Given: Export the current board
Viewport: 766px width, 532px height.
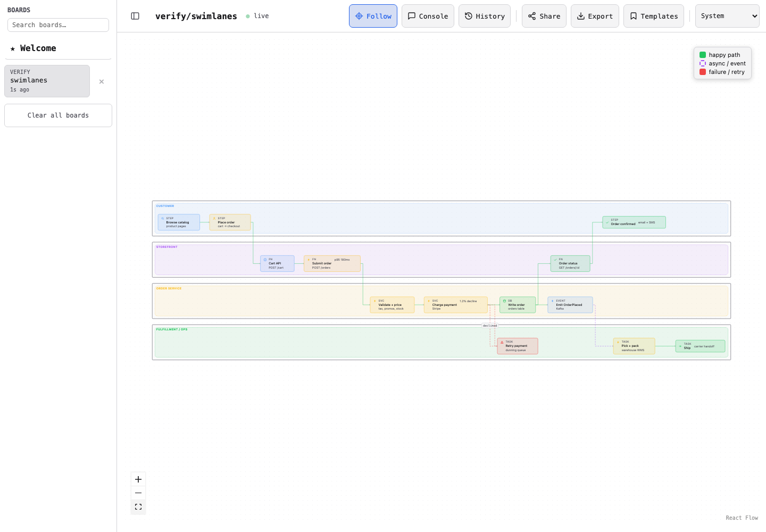Looking at the screenshot, I should click(595, 16).
